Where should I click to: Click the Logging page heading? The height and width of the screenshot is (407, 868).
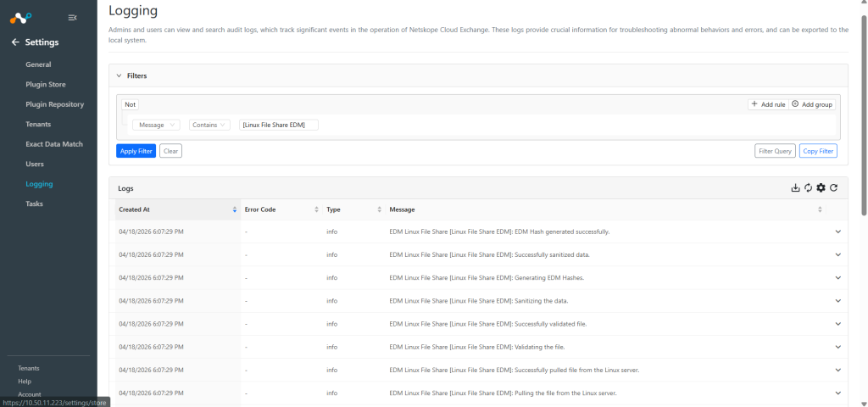133,10
